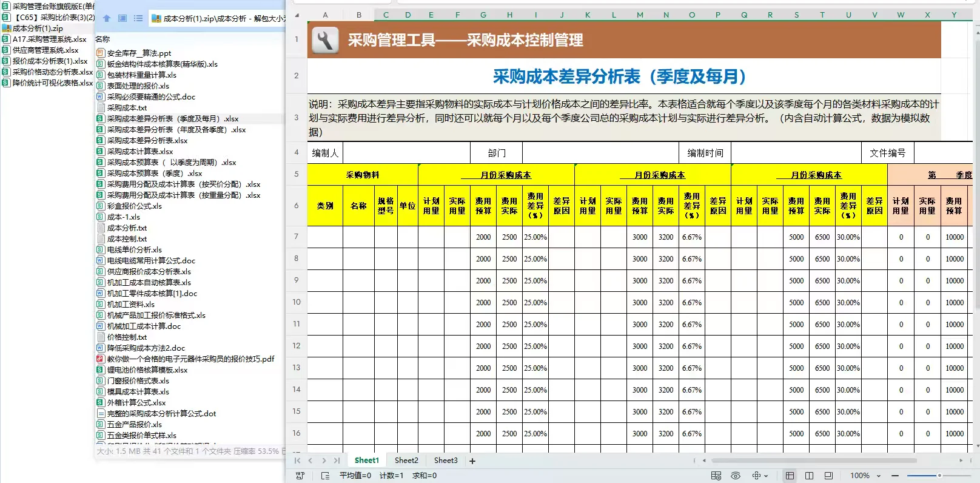This screenshot has width=980, height=483.
Task: Click the leftmost icon in spreadsheet status bar
Action: click(300, 476)
